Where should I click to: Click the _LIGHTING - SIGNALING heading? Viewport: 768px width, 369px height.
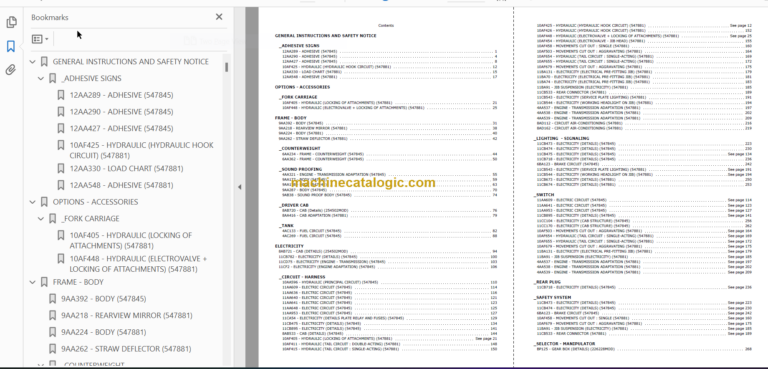coord(561,138)
